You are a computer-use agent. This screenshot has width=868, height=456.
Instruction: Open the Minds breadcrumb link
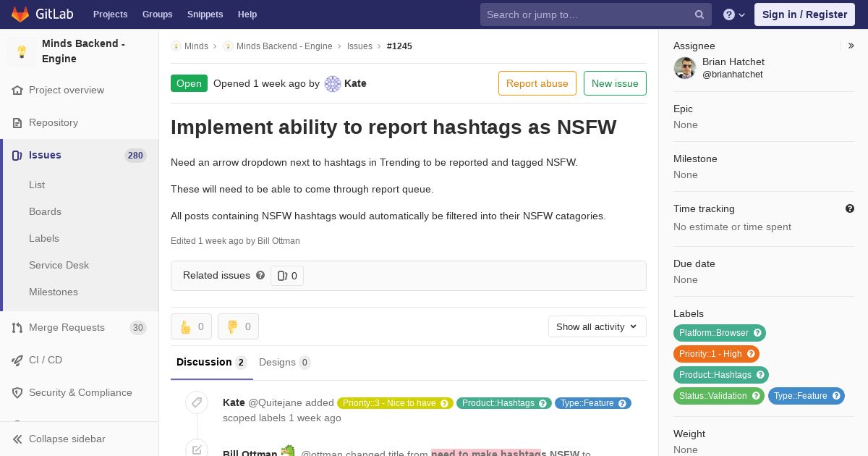coord(196,46)
